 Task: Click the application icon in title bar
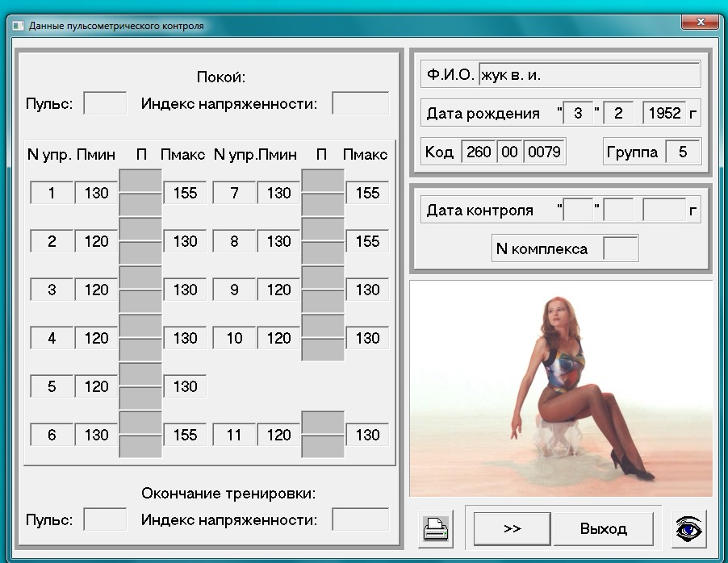pos(17,26)
